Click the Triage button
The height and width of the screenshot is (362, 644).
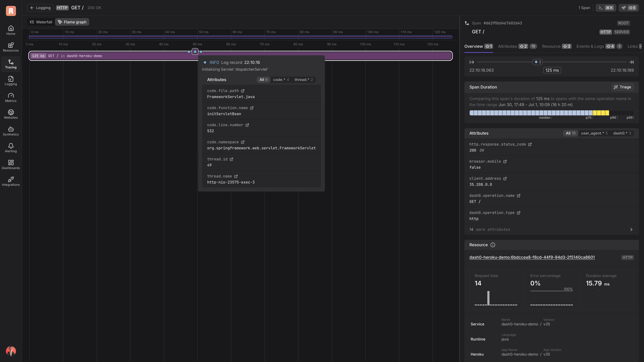point(622,87)
